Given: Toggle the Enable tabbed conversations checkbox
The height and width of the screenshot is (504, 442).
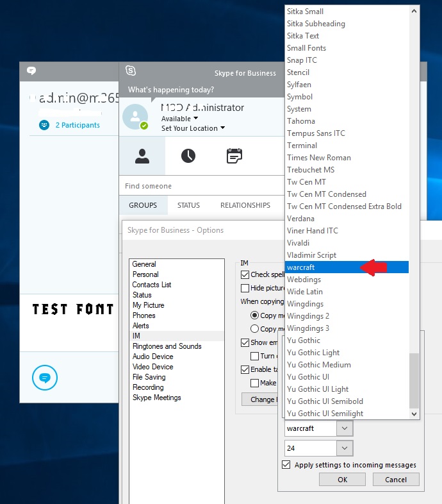Looking at the screenshot, I should (x=245, y=369).
